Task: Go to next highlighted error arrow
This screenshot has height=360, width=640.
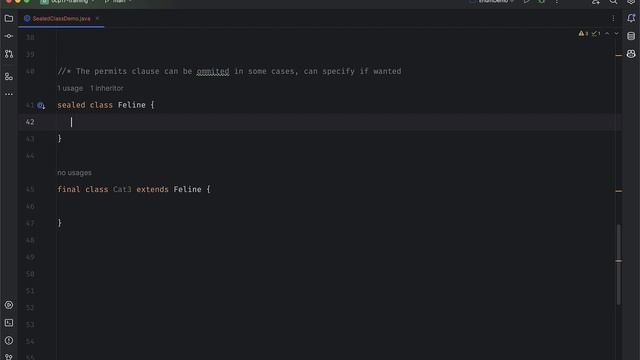Action: pyautogui.click(x=616, y=33)
